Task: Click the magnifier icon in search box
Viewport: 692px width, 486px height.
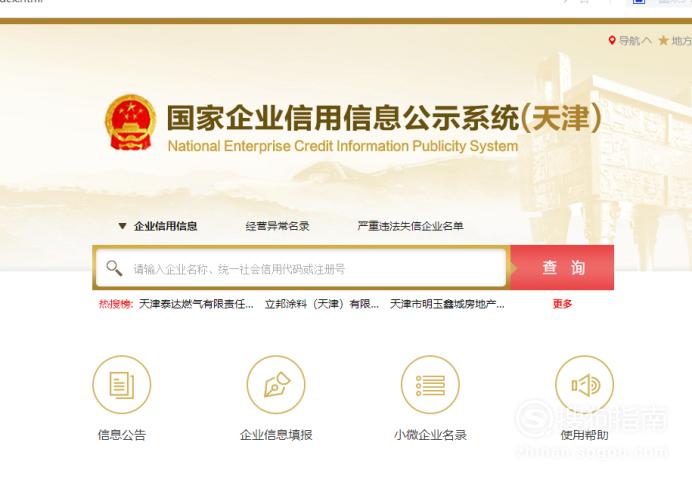Action: click(114, 267)
